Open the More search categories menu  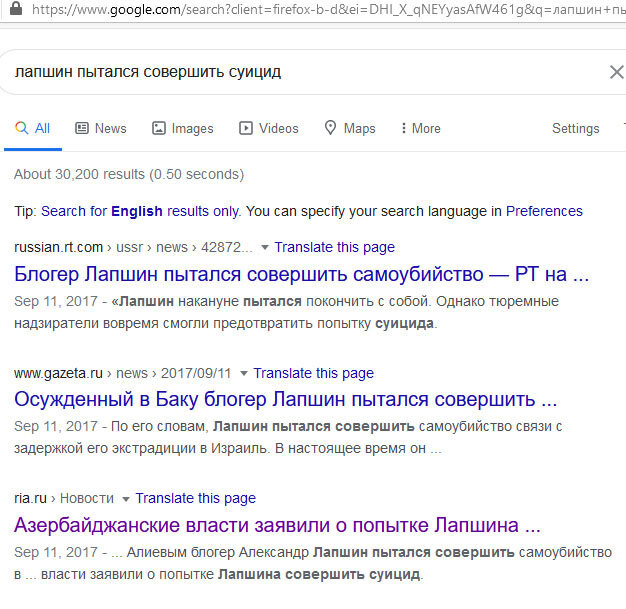[421, 128]
